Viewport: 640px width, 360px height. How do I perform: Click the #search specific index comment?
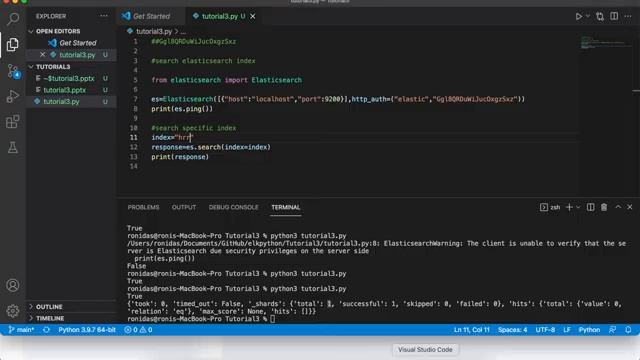(x=193, y=128)
